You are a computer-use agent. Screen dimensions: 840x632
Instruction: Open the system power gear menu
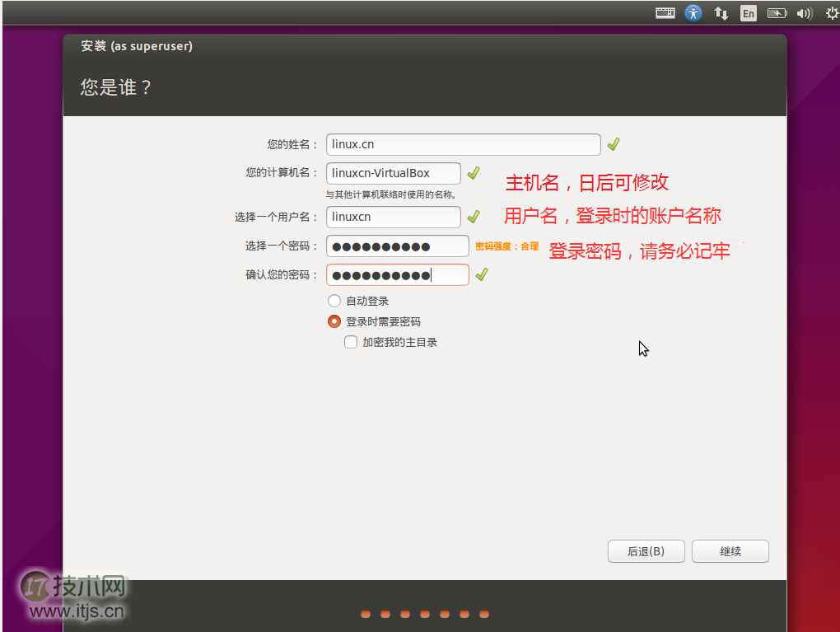(x=832, y=13)
